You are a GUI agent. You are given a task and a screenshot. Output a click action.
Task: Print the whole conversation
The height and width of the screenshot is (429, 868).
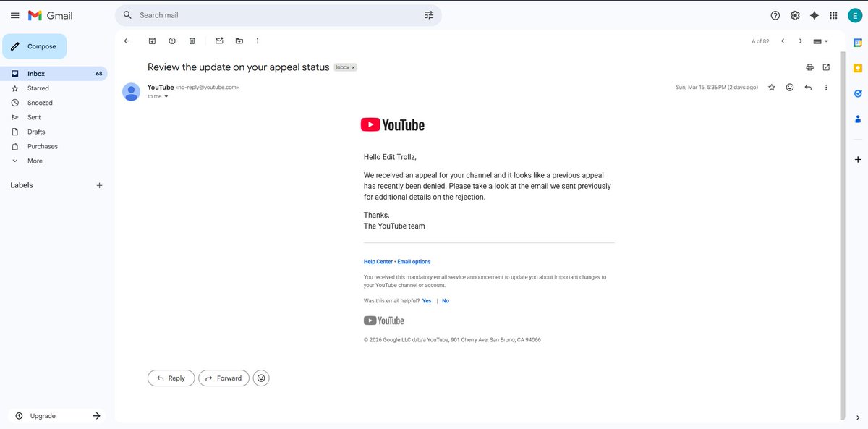point(809,67)
